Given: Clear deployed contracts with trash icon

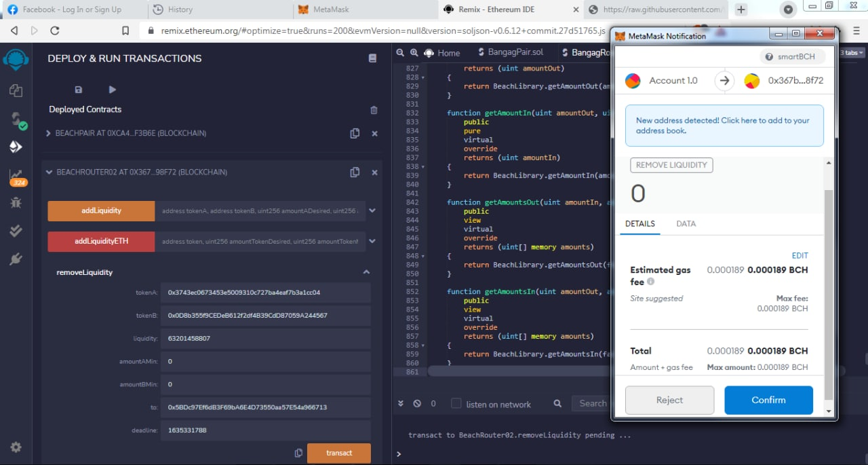Looking at the screenshot, I should [x=374, y=109].
